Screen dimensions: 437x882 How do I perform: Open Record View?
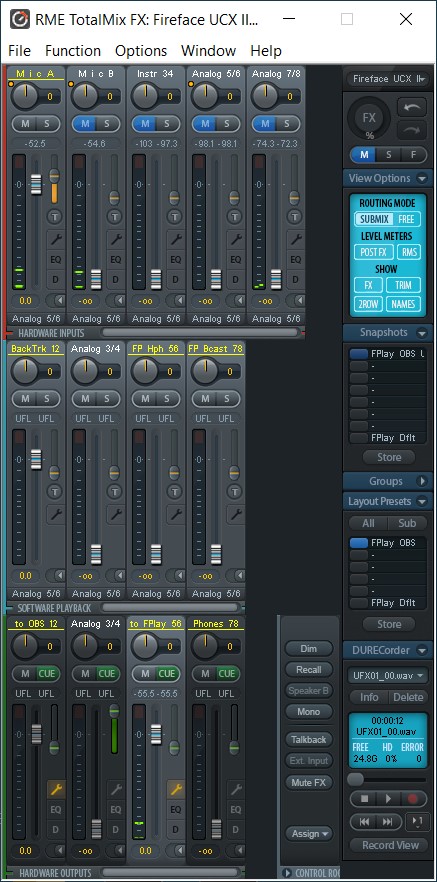(x=390, y=845)
